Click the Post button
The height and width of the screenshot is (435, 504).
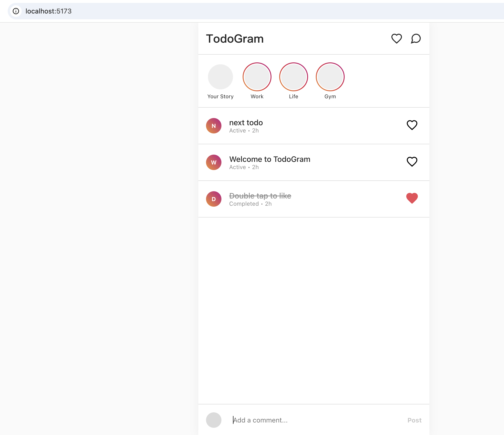pos(414,420)
